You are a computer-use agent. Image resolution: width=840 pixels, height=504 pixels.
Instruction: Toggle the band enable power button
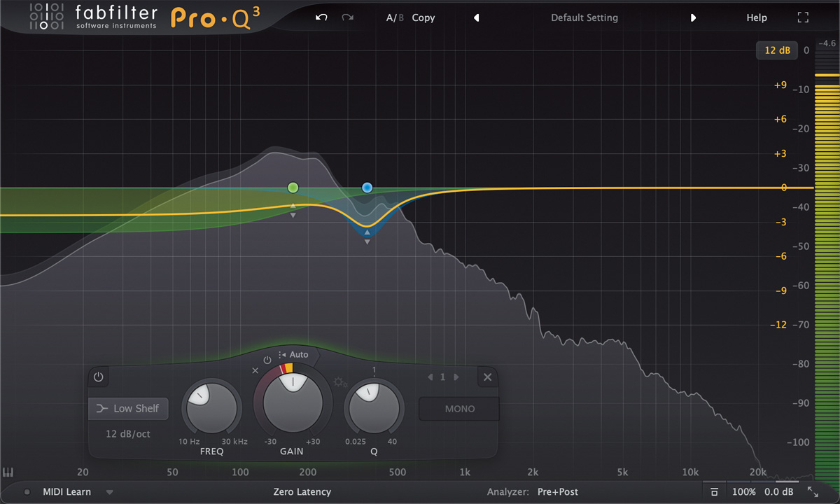click(x=98, y=377)
